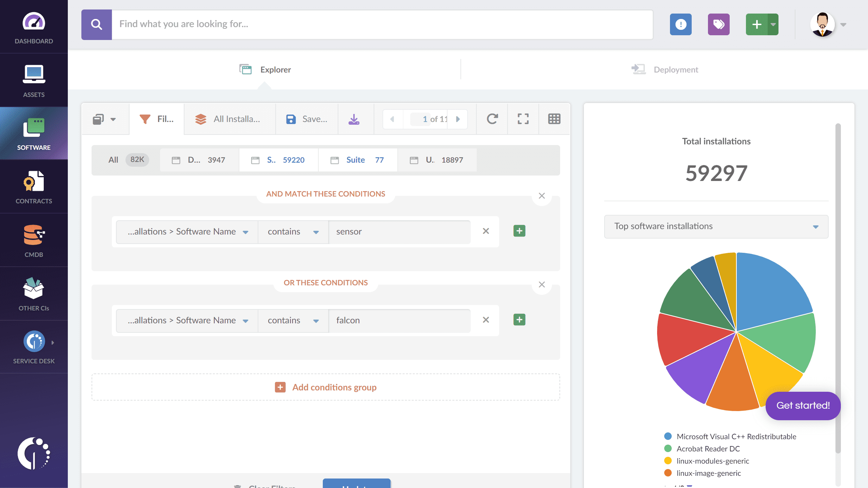Image resolution: width=868 pixels, height=488 pixels.
Task: Toggle fullscreen view mode
Action: click(524, 119)
